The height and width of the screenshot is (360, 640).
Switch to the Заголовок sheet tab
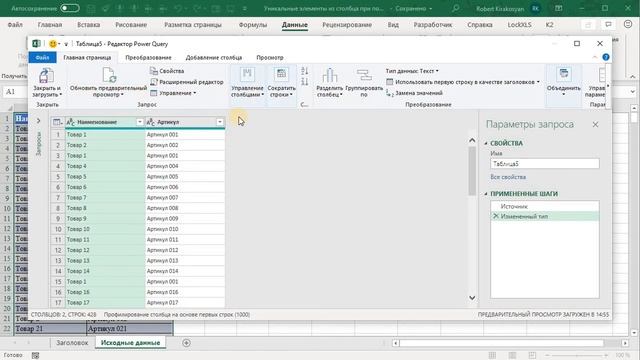(72, 343)
